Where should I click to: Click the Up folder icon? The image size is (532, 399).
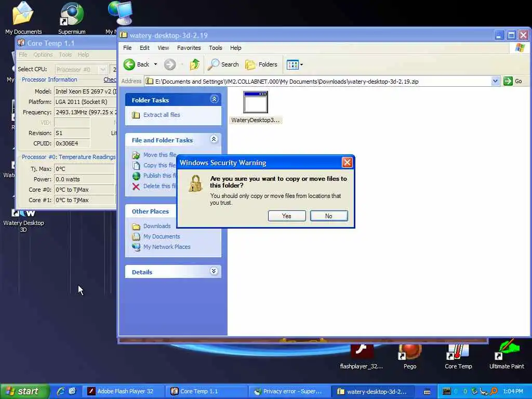pyautogui.click(x=195, y=64)
